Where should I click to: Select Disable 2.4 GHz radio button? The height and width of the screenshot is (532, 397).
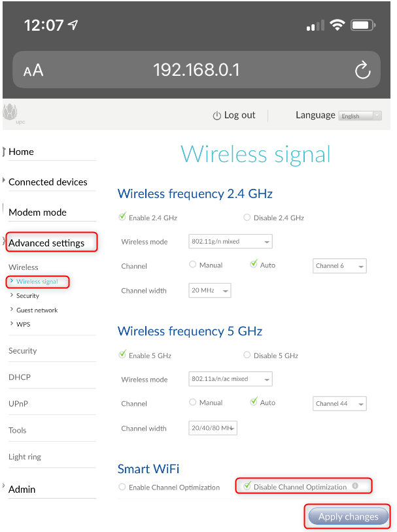tap(247, 218)
